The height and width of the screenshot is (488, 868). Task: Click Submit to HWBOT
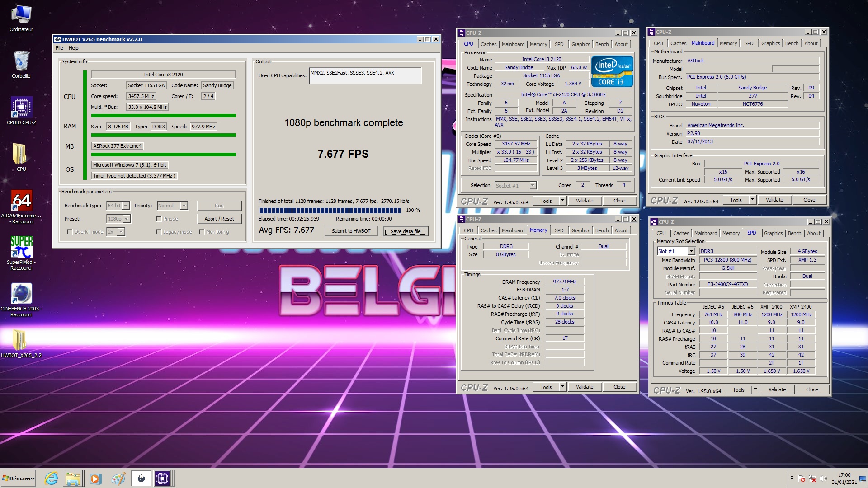click(x=351, y=231)
